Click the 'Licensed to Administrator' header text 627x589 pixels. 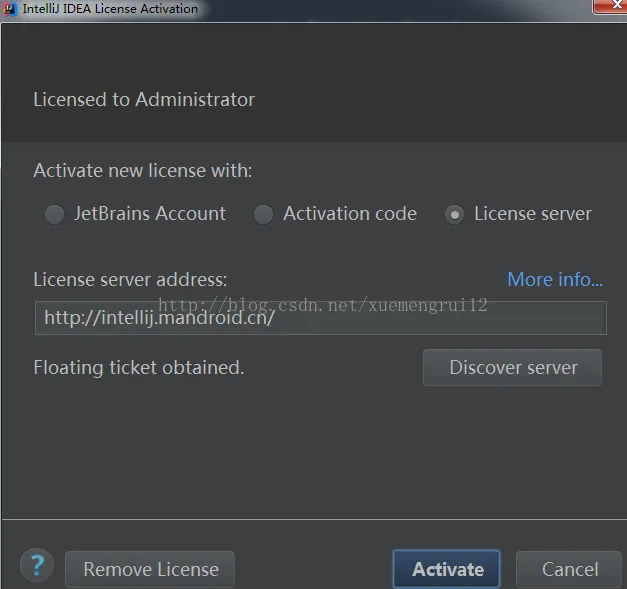144,99
